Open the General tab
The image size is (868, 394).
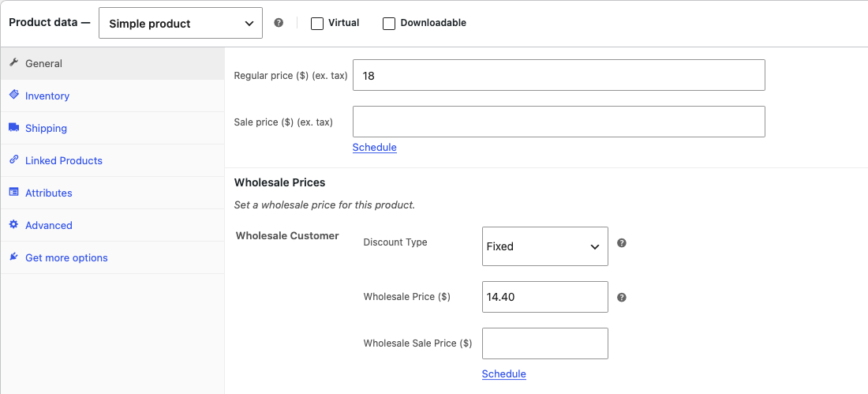(112, 64)
